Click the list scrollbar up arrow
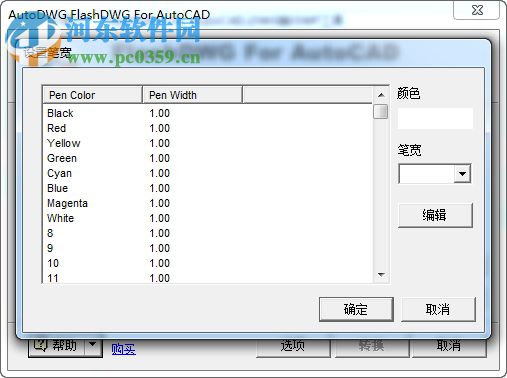507x378 pixels. coord(381,95)
